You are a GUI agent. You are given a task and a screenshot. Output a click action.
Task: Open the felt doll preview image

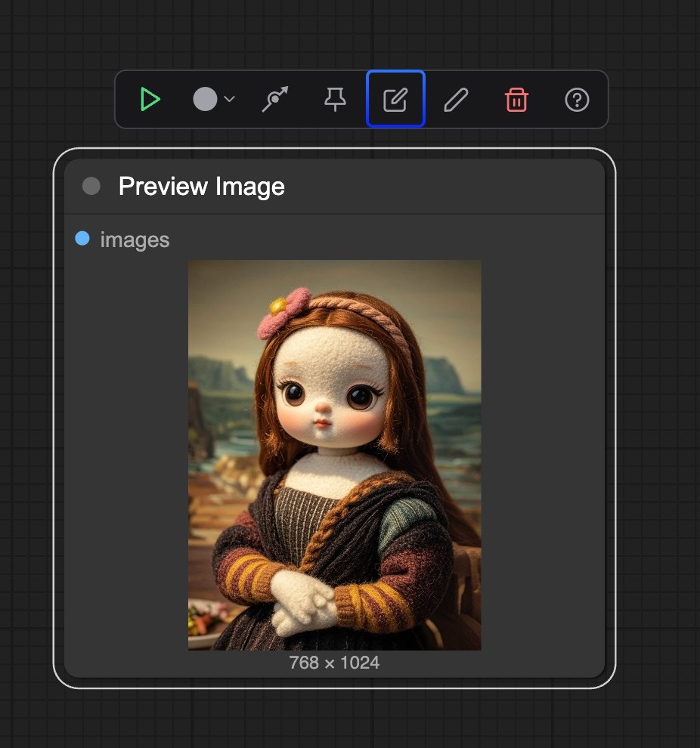[334, 455]
